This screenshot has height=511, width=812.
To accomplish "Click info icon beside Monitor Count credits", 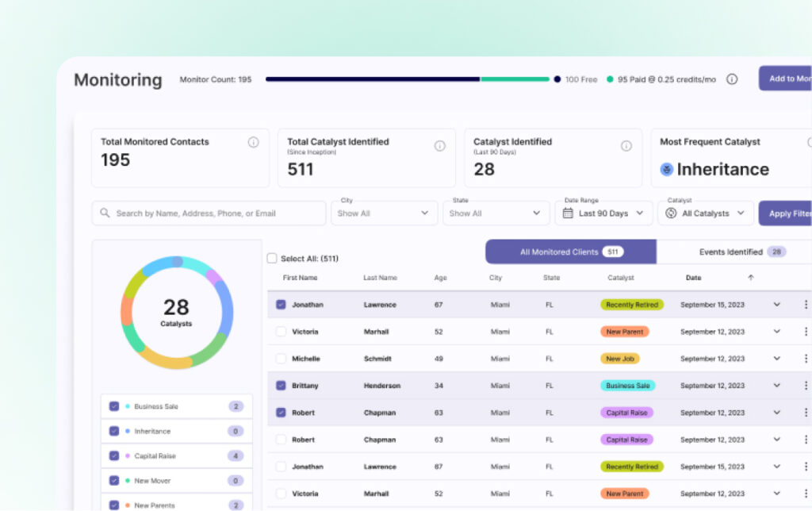I will [732, 79].
